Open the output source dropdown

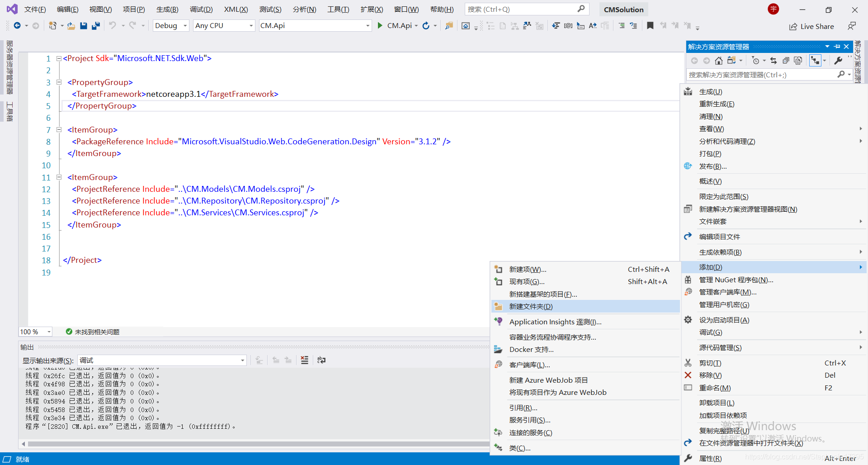pos(162,361)
